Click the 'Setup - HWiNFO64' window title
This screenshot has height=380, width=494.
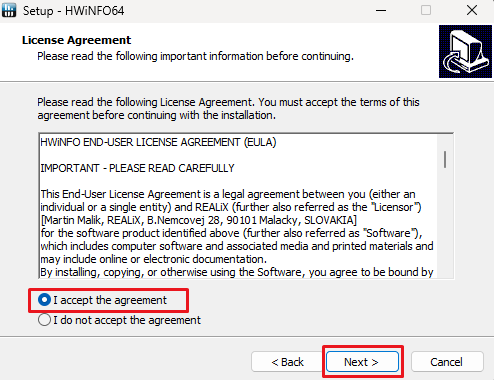point(73,11)
